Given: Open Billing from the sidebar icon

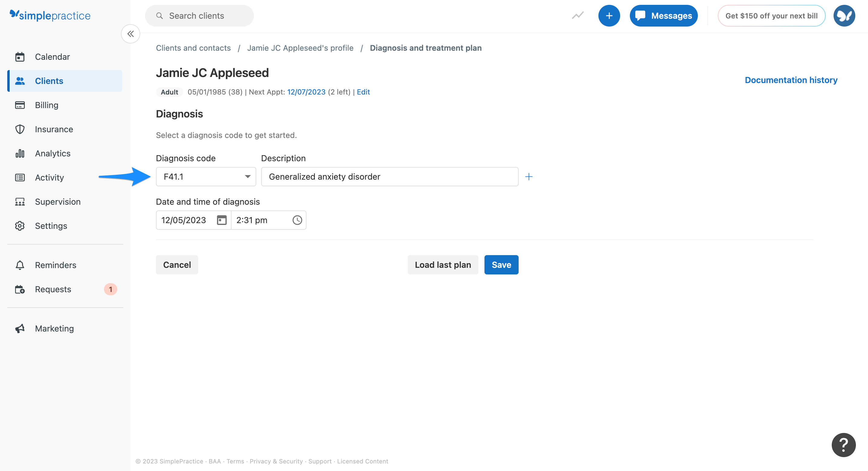Looking at the screenshot, I should point(20,105).
